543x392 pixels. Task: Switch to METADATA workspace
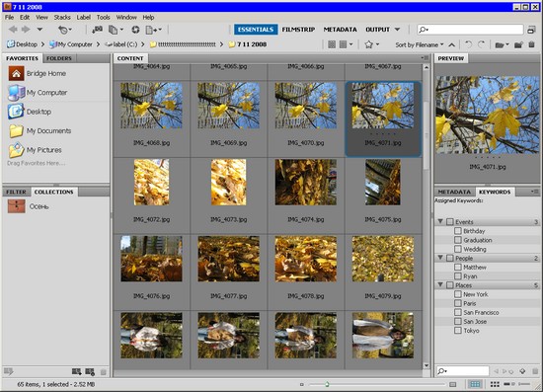[340, 30]
